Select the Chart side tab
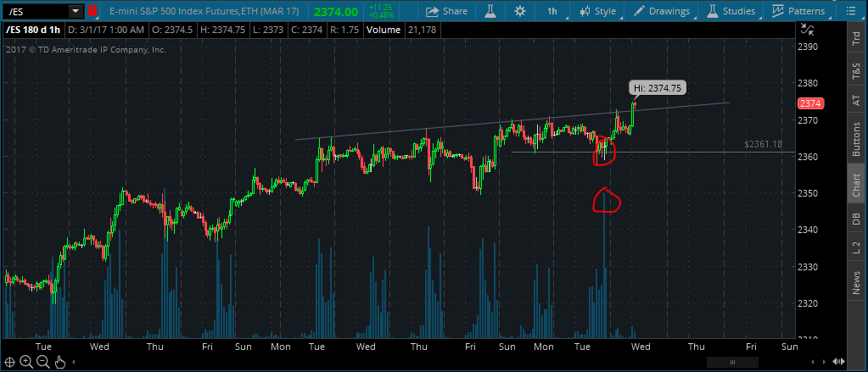This screenshot has height=372, width=868. click(x=856, y=186)
